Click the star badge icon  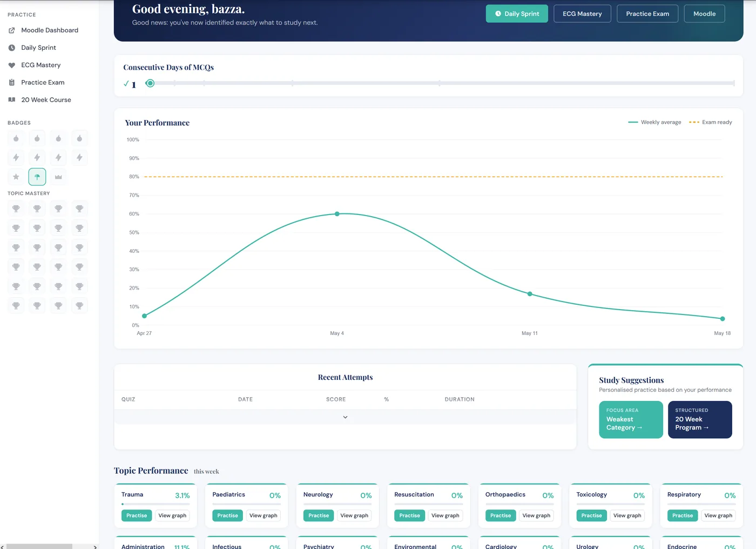pyautogui.click(x=16, y=177)
